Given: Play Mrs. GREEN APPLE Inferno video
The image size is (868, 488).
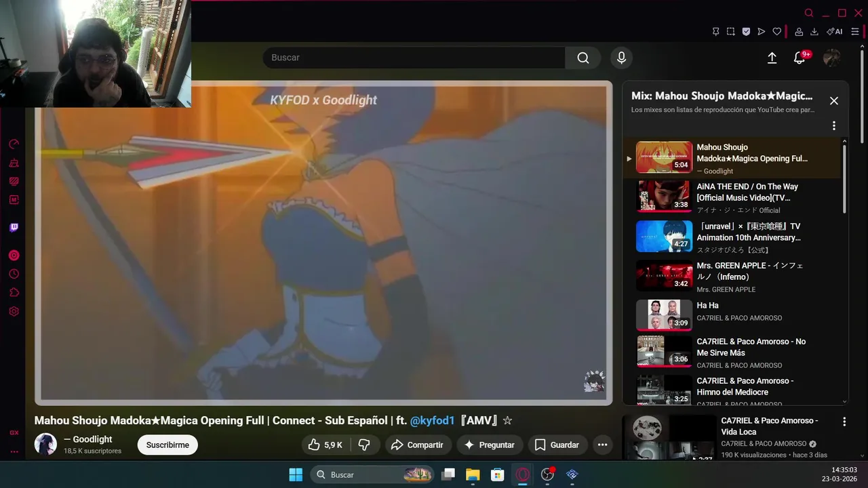Looking at the screenshot, I should click(x=733, y=276).
